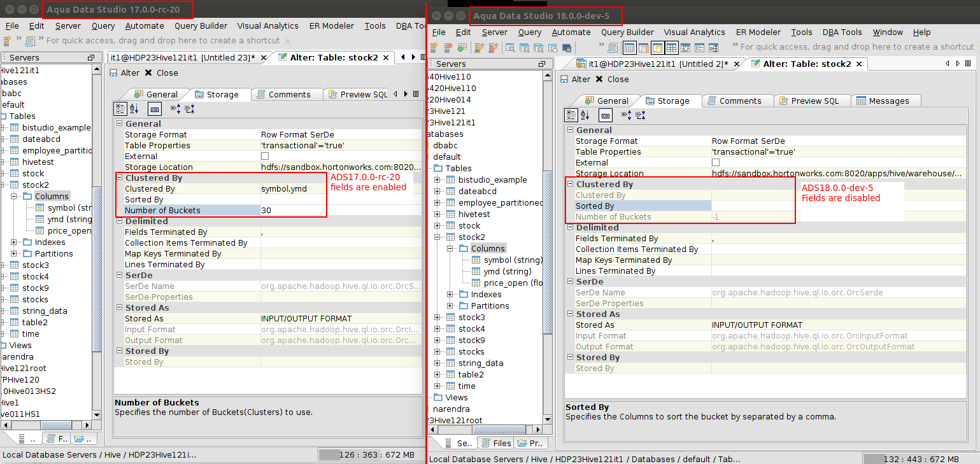Image resolution: width=980 pixels, height=464 pixels.
Task: Collapse SerDe category in ADS 18 properties
Action: tap(571, 281)
